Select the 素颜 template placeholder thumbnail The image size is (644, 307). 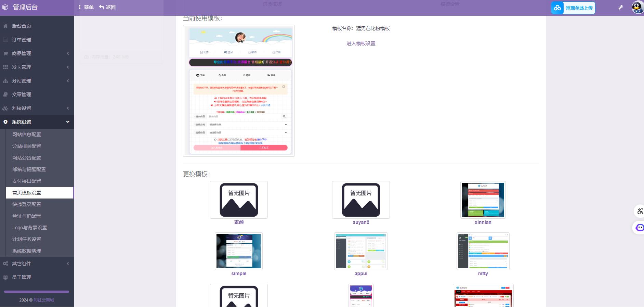239,200
